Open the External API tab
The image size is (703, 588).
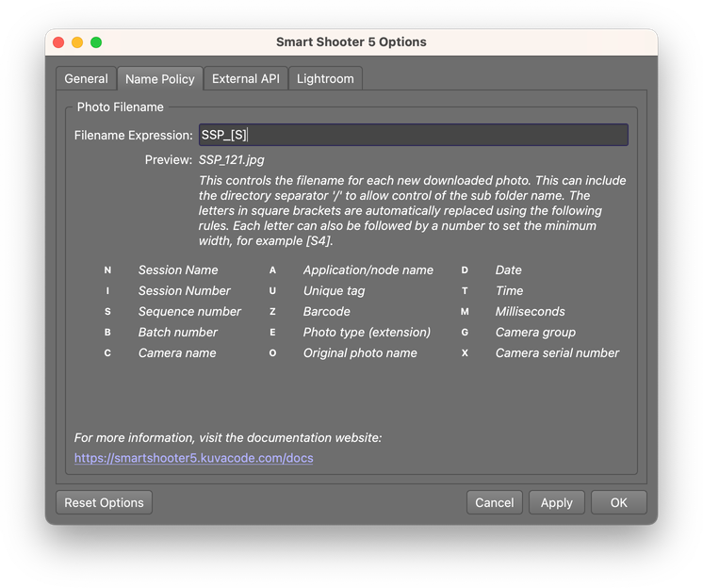[245, 79]
